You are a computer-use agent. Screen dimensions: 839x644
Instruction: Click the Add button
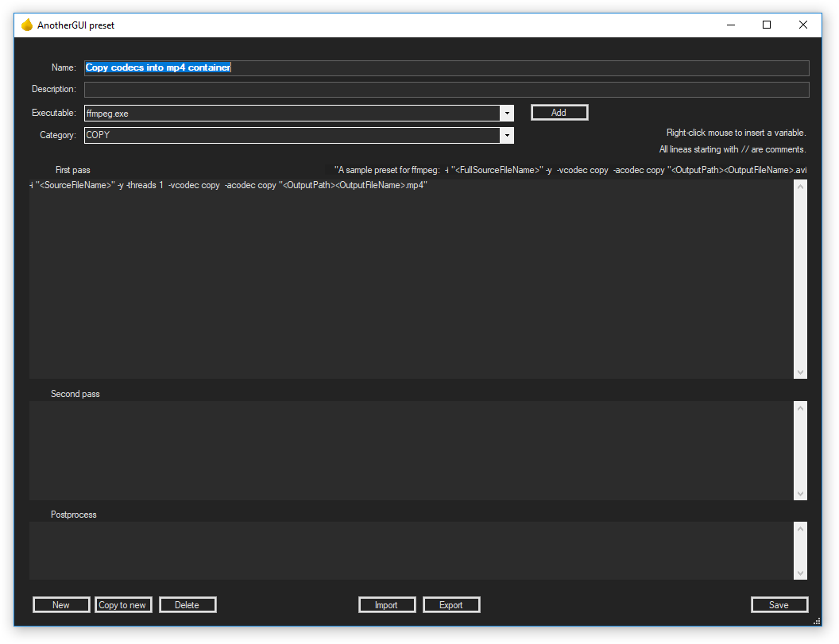559,112
